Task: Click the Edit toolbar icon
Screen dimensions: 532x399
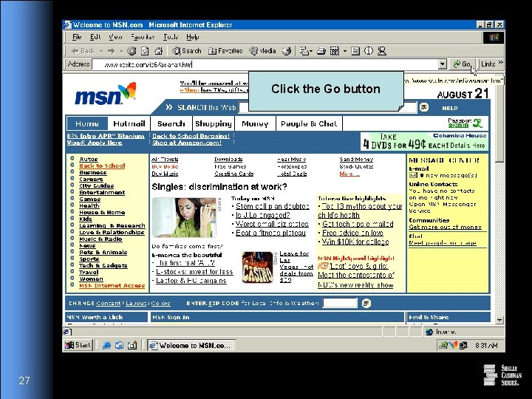Action: coord(335,51)
